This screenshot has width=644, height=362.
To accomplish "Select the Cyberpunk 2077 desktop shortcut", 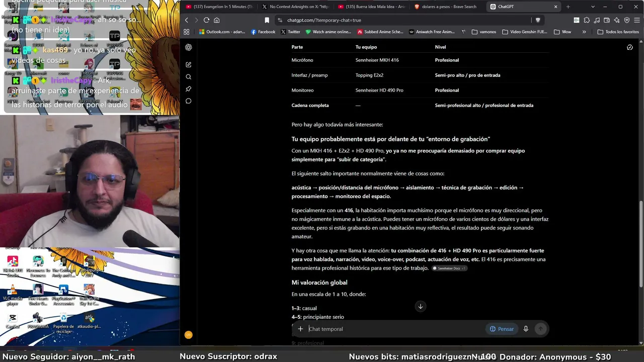I will tap(89, 265).
